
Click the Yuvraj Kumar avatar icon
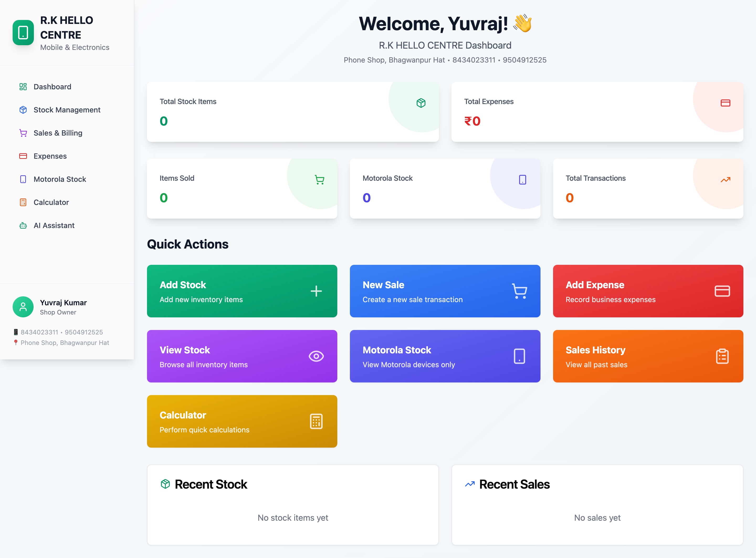(x=23, y=307)
